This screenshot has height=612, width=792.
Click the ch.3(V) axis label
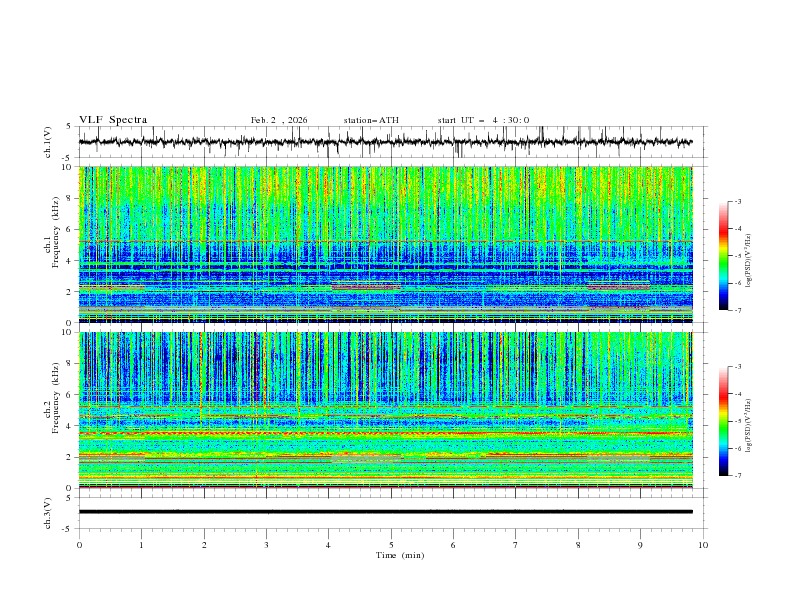49,512
